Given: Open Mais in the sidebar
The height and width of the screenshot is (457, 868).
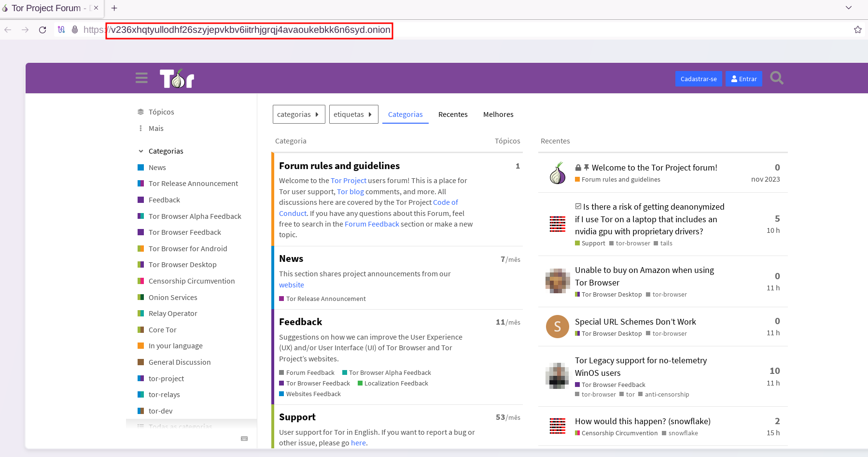Looking at the screenshot, I should [x=156, y=129].
